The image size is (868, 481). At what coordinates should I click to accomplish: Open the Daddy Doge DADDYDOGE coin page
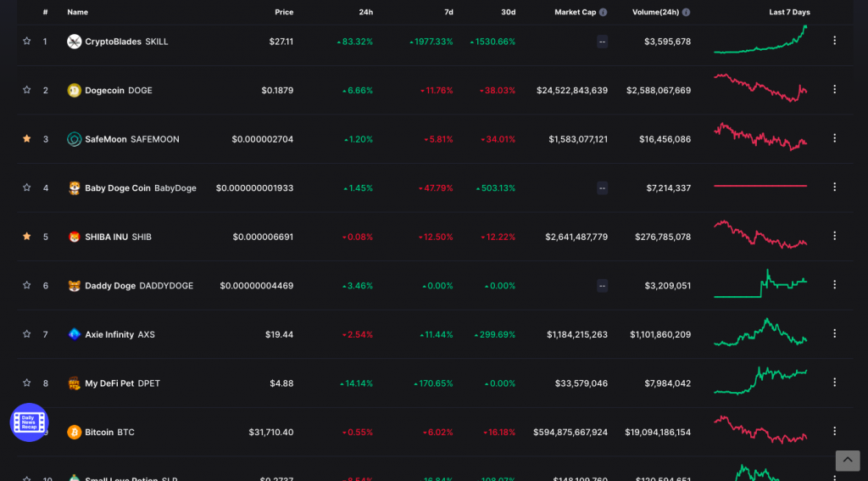coord(139,285)
